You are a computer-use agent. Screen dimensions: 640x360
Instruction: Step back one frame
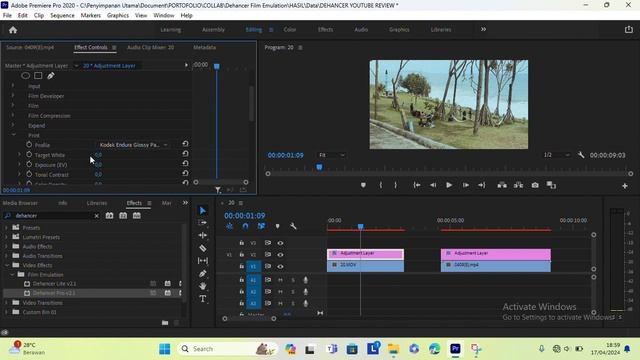[433, 185]
